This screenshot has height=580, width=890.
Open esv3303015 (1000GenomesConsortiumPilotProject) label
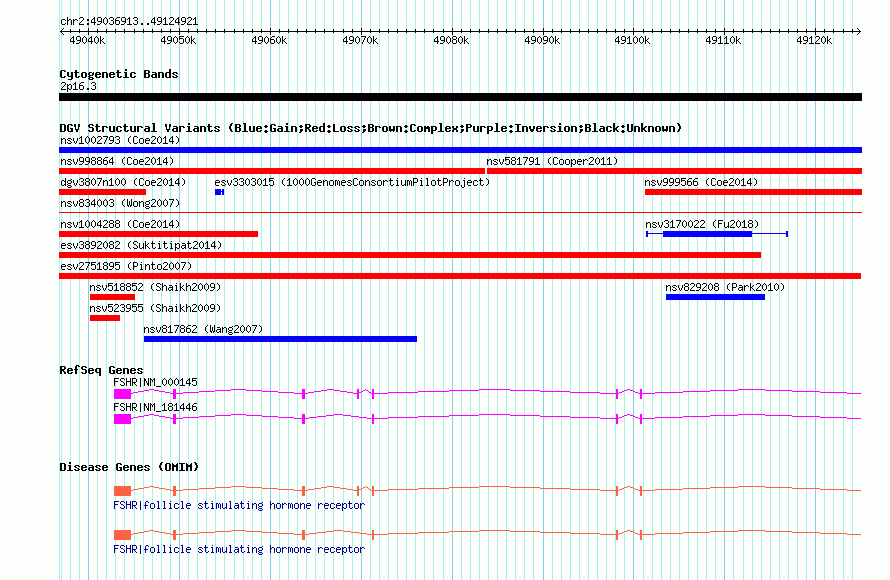click(352, 182)
